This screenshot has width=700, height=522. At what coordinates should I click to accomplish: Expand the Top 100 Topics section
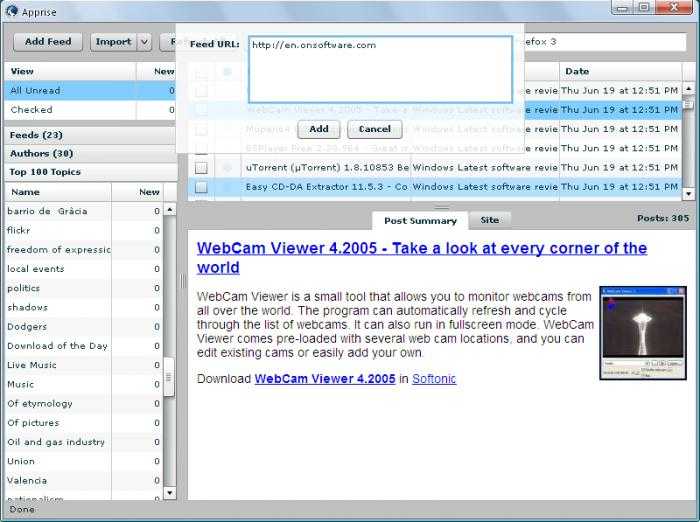[90, 172]
